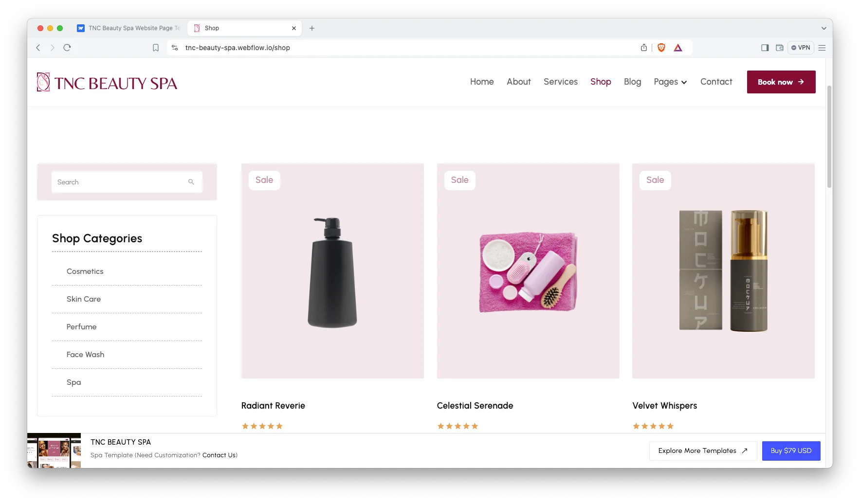The width and height of the screenshot is (860, 504).
Task: Open the Brave wallet icon
Action: (x=779, y=48)
